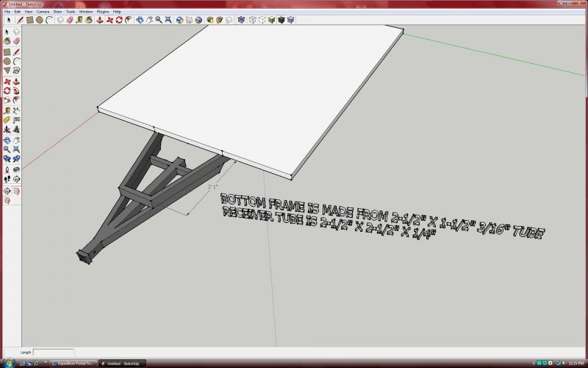Switch to Monochrome face style
Viewport: 588px width, 368px height.
point(290,20)
